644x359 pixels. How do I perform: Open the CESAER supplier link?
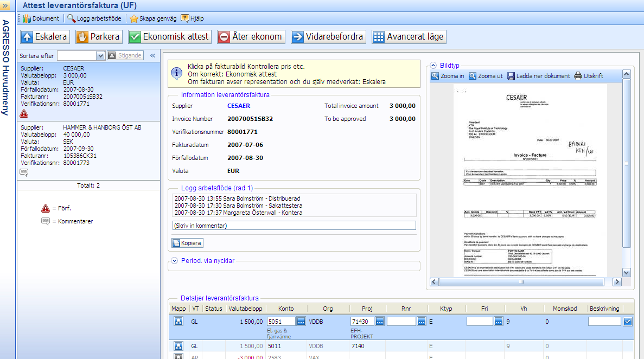pos(239,106)
